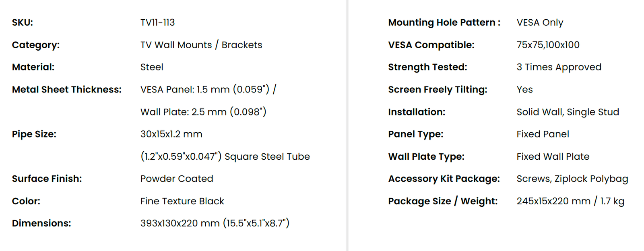Click the 3 Times Approved strength value
Screen dimensions: 644x251
pyautogui.click(x=559, y=67)
